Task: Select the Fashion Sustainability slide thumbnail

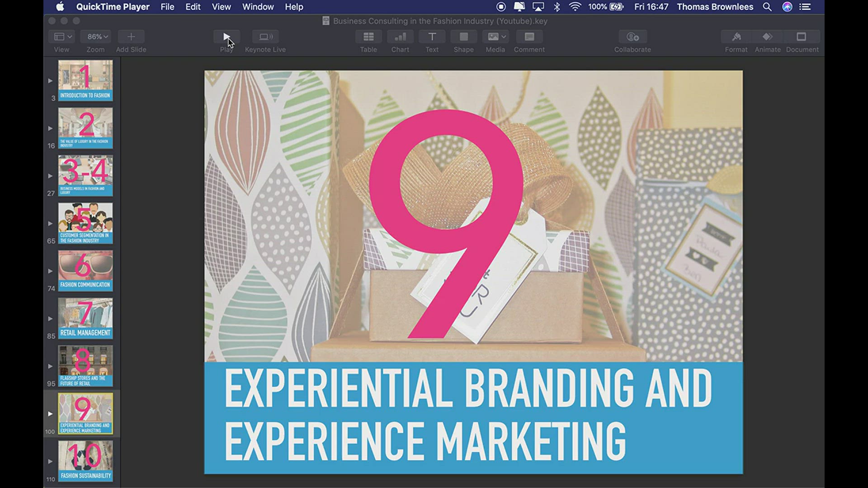Action: tap(85, 461)
